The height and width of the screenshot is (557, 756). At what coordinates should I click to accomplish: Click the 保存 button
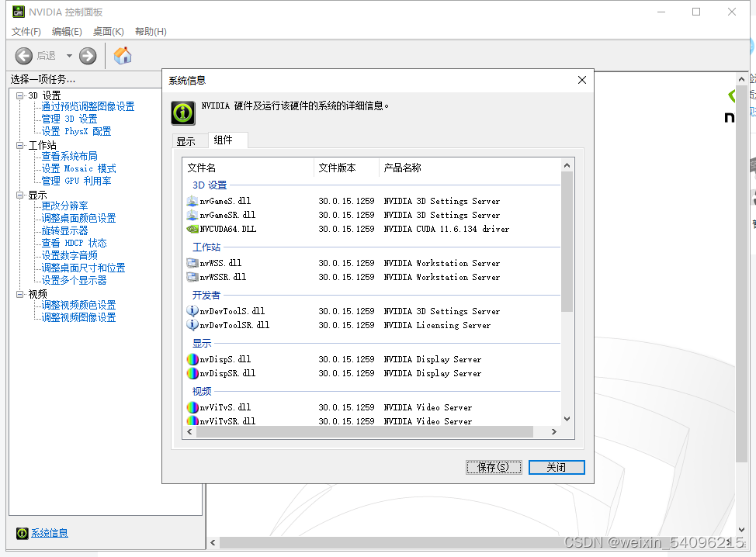(494, 466)
